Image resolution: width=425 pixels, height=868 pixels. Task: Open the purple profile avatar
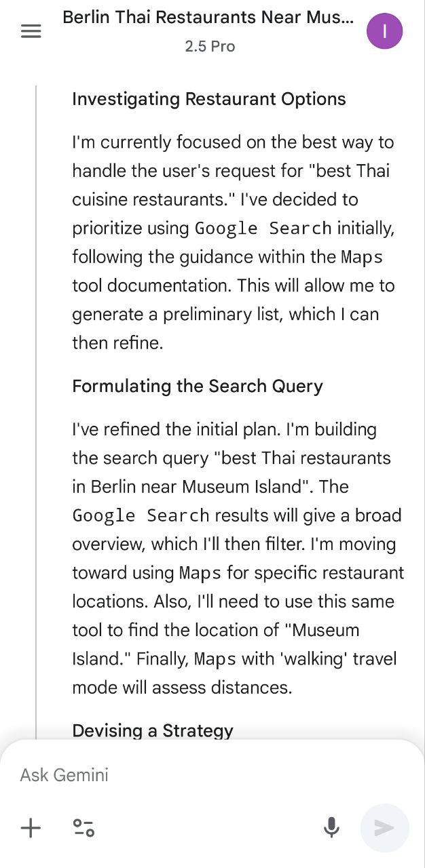(384, 31)
